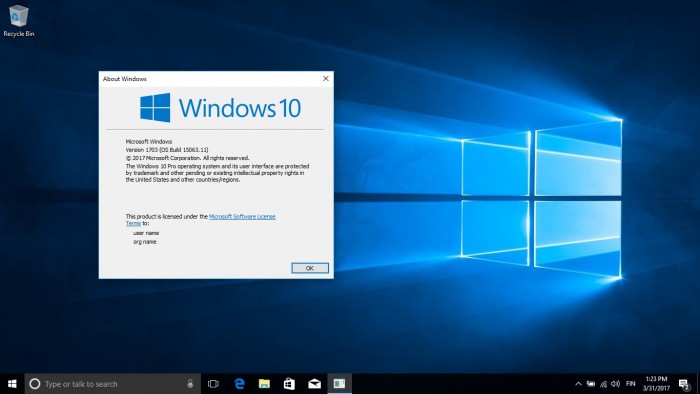Open the network tray icon
This screenshot has width=700, height=394.
coord(604,384)
